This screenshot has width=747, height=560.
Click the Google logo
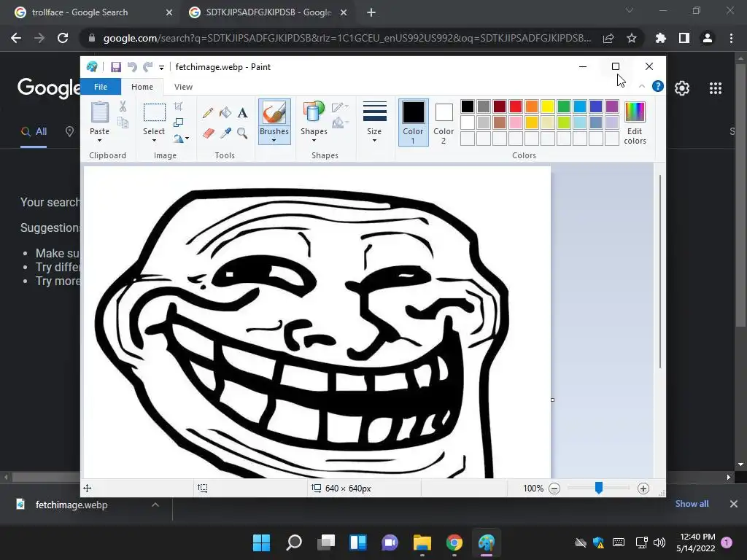coord(49,88)
